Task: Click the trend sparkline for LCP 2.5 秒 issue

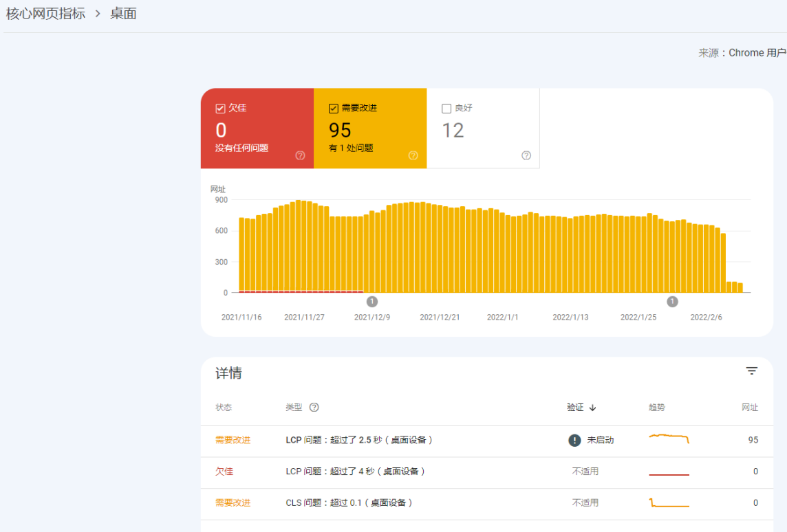Action: pos(669,439)
